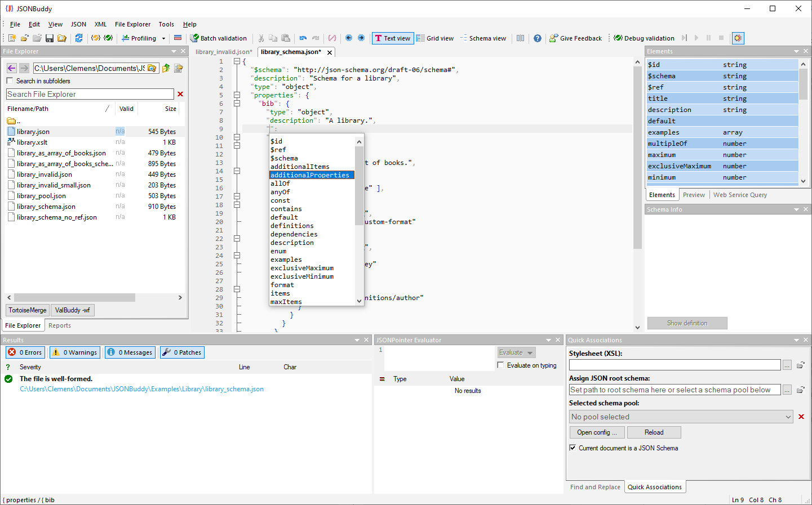
Task: Click the orange well-formed check icon
Action: pyautogui.click(x=96, y=38)
